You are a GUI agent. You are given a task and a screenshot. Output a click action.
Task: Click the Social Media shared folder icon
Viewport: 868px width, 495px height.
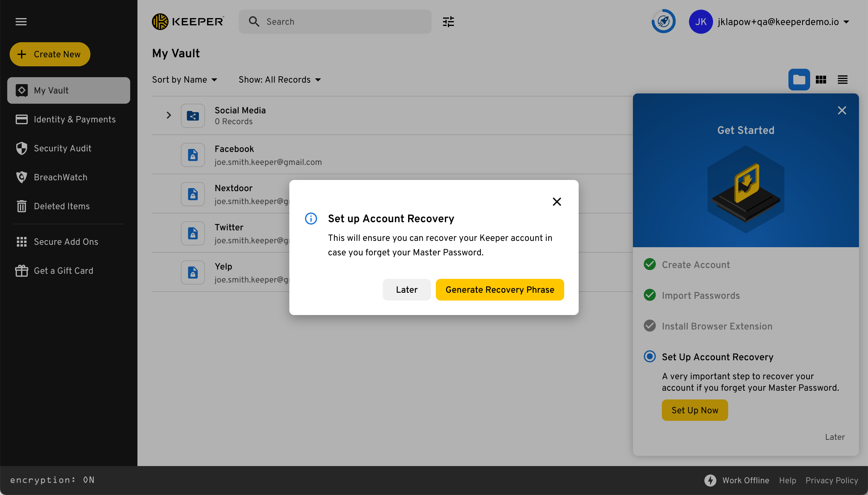pos(193,116)
